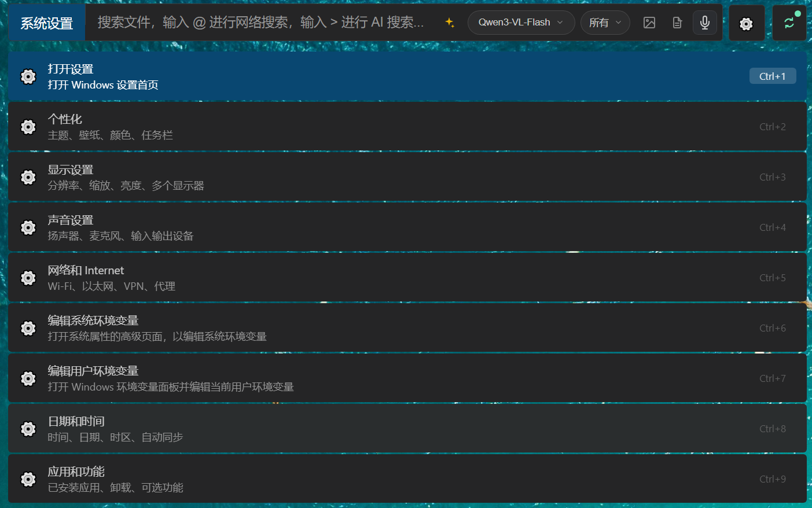Click the AI sparkle icon in search bar
The height and width of the screenshot is (508, 812).
(x=450, y=23)
